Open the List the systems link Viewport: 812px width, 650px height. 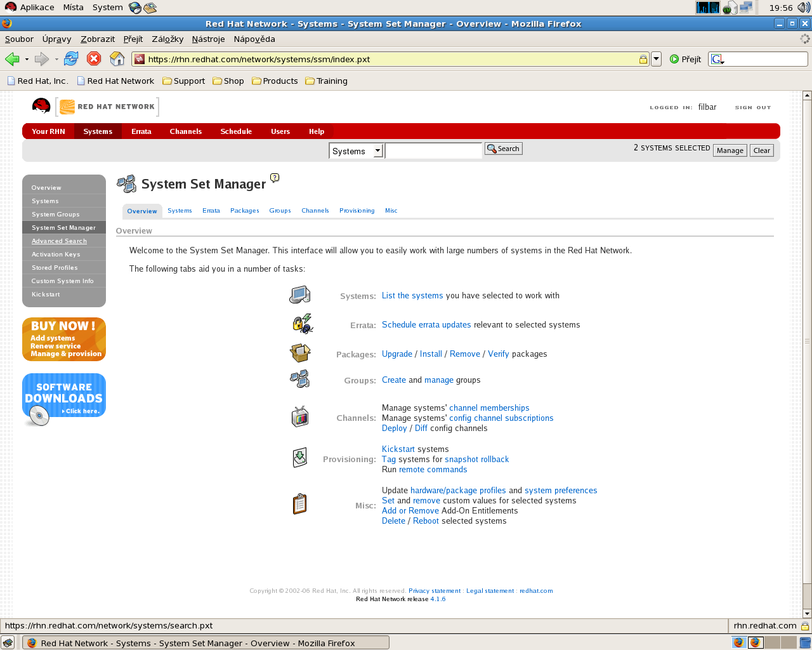(x=412, y=295)
